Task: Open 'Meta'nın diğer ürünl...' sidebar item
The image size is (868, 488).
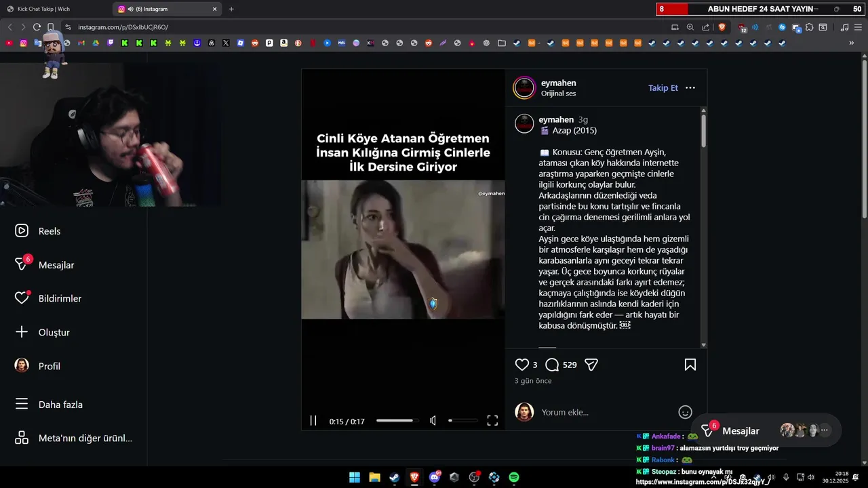Action: [74, 438]
